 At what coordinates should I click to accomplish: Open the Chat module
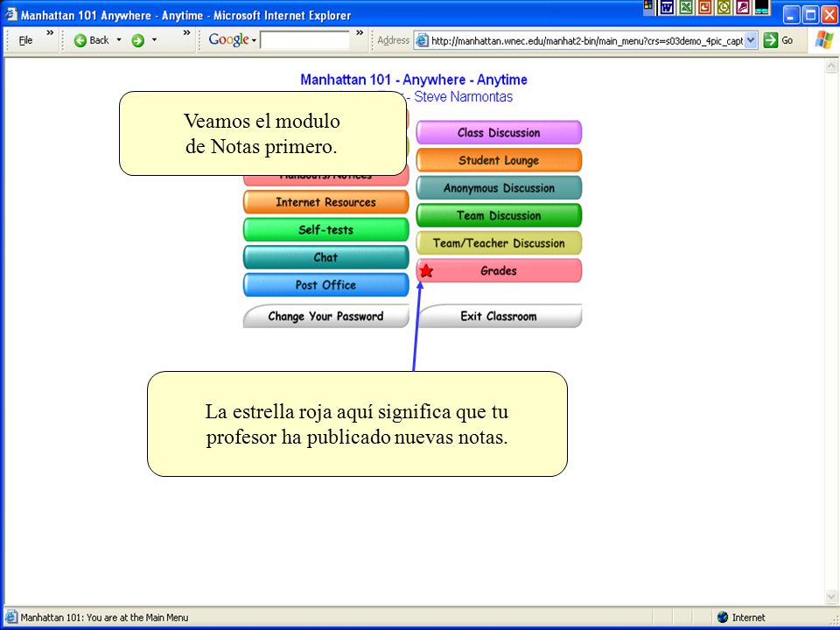coord(325,257)
